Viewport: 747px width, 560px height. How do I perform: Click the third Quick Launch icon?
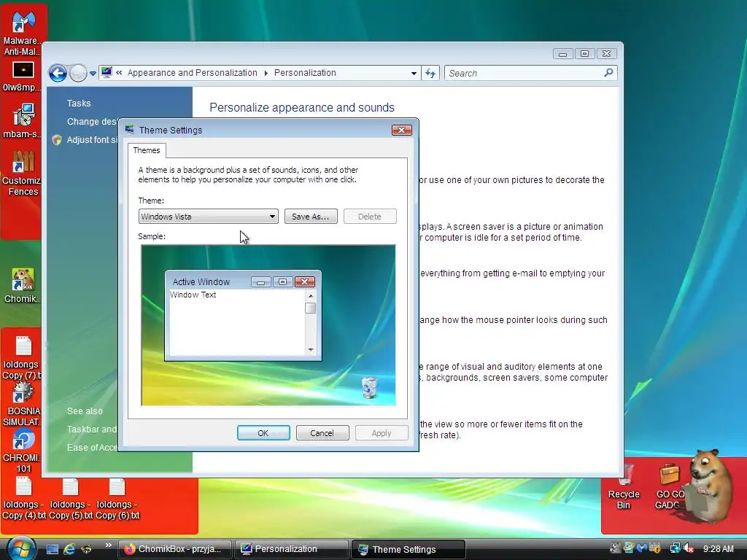tap(86, 549)
